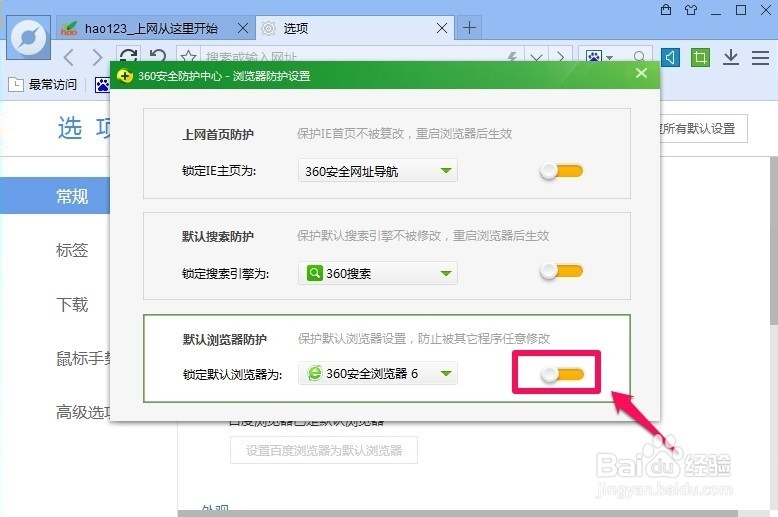Click the address bar input field

coord(352,57)
